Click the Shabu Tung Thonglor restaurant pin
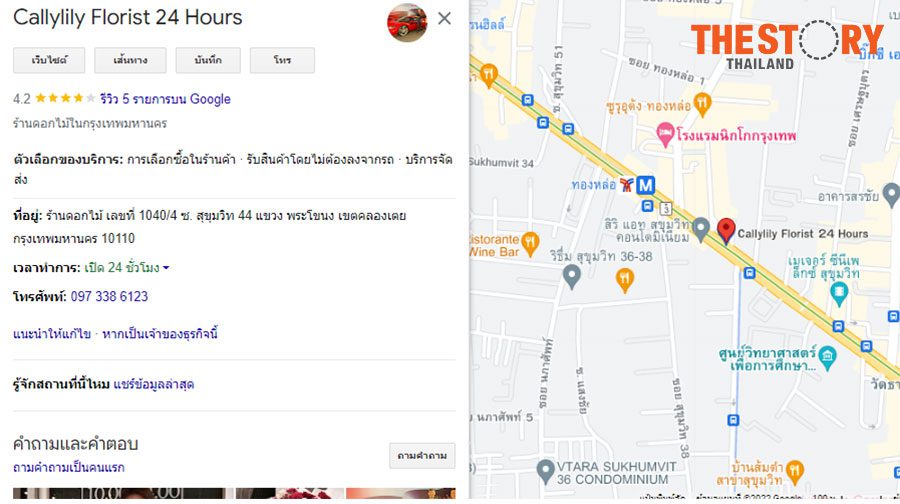The width and height of the screenshot is (900, 504). (x=703, y=104)
